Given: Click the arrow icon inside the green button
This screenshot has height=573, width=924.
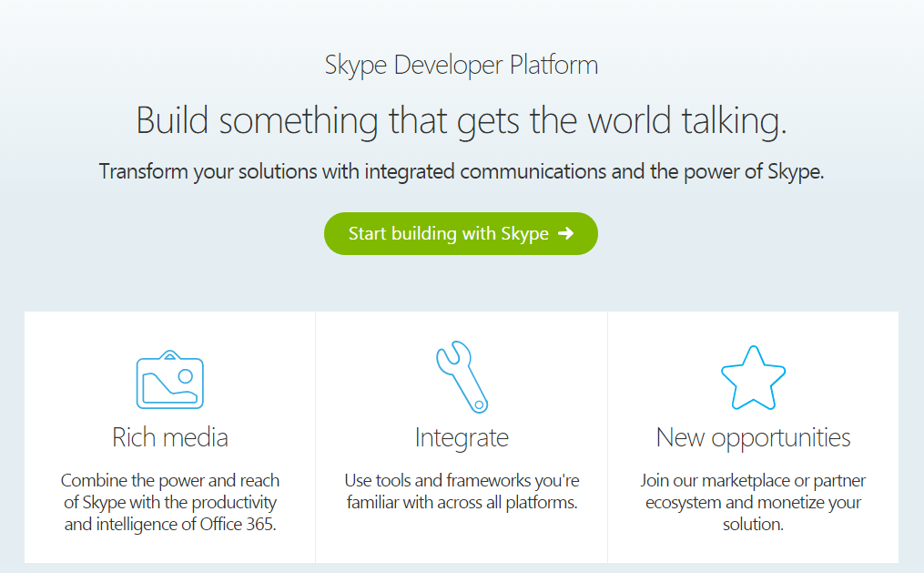Looking at the screenshot, I should point(566,234).
